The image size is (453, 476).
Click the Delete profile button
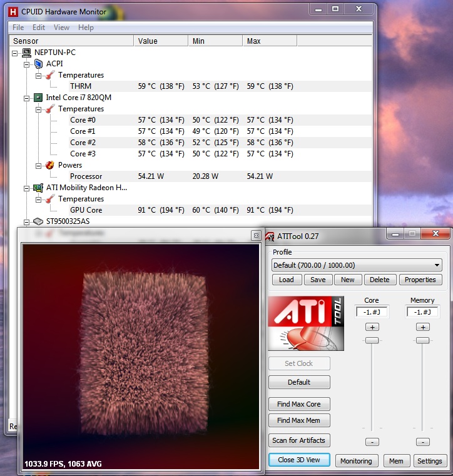380,280
